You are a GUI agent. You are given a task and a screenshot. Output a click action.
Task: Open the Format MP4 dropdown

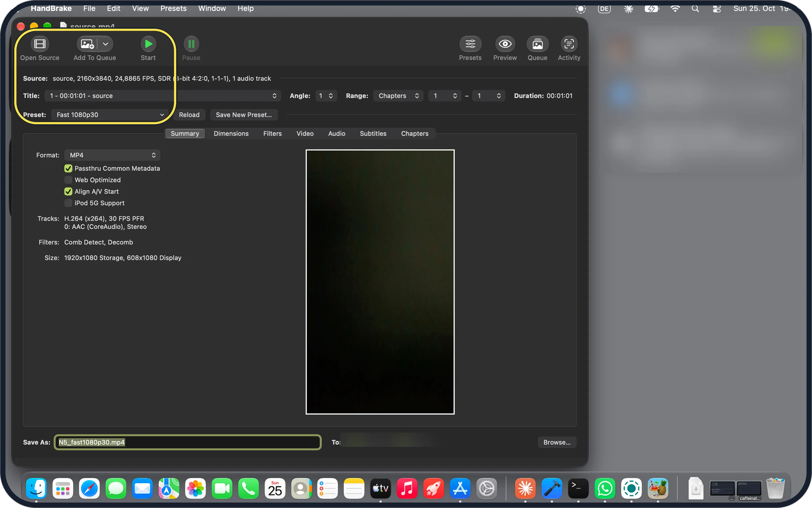point(112,155)
